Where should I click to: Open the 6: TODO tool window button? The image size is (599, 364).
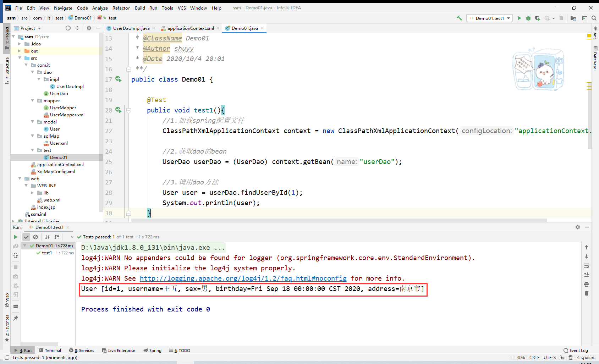[x=180, y=350]
